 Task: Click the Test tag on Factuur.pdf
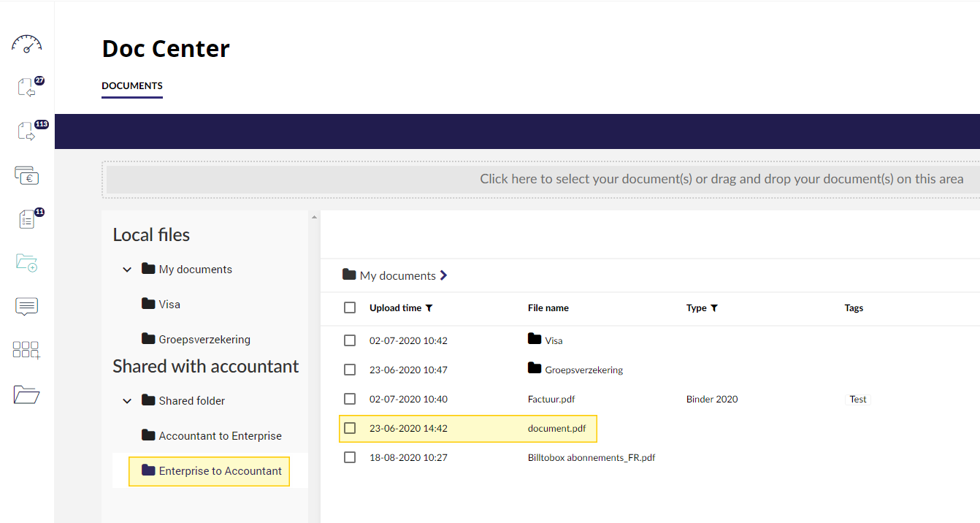(x=858, y=399)
